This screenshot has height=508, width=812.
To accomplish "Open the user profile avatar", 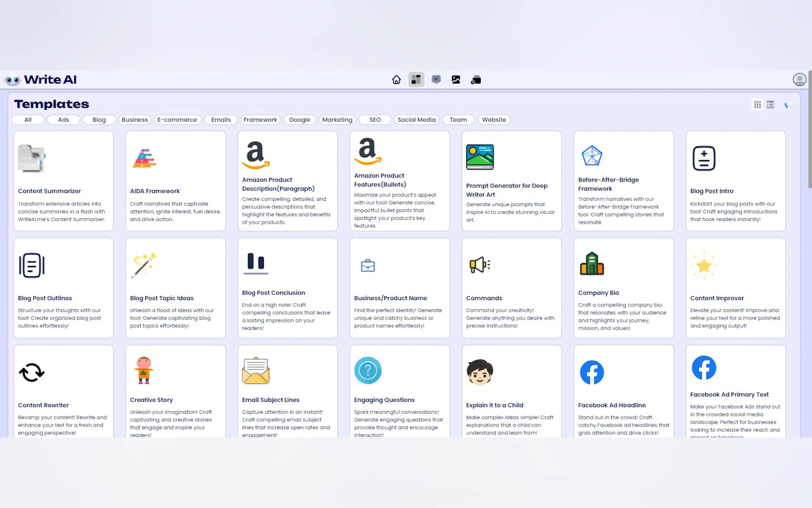I will [x=799, y=80].
